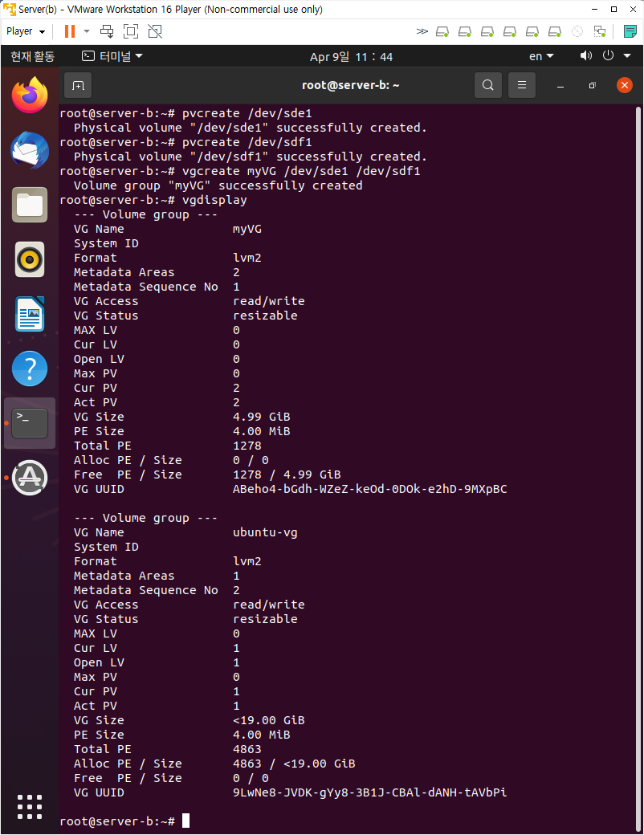Select the Terminal icon in the dock

(30, 423)
